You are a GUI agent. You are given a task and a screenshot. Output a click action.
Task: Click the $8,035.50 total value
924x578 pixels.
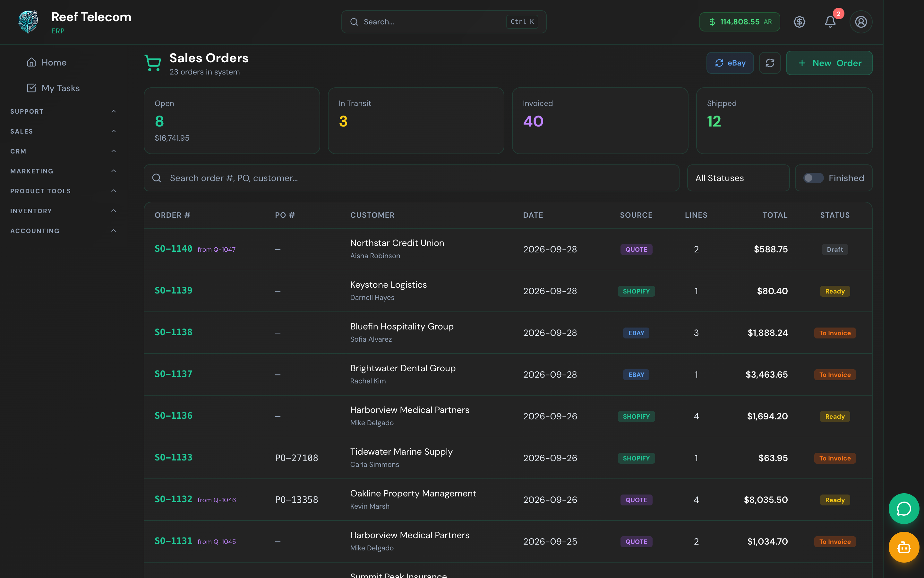[766, 500]
